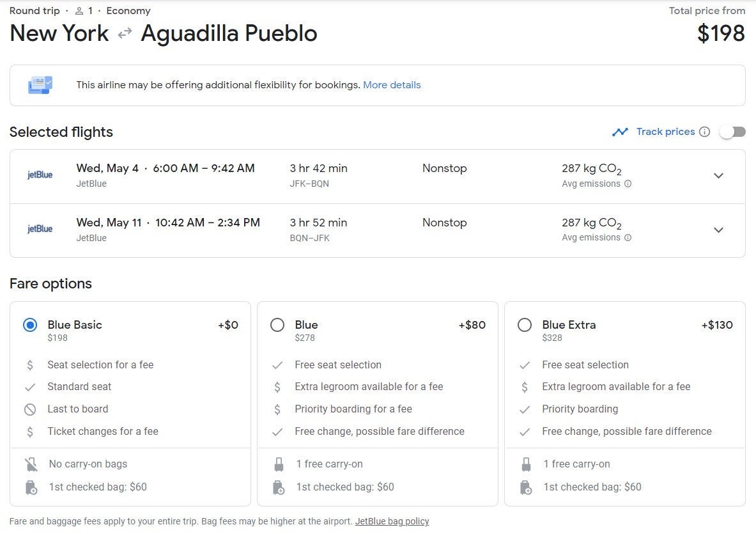Click info icon for May 4 emissions

pyautogui.click(x=628, y=184)
